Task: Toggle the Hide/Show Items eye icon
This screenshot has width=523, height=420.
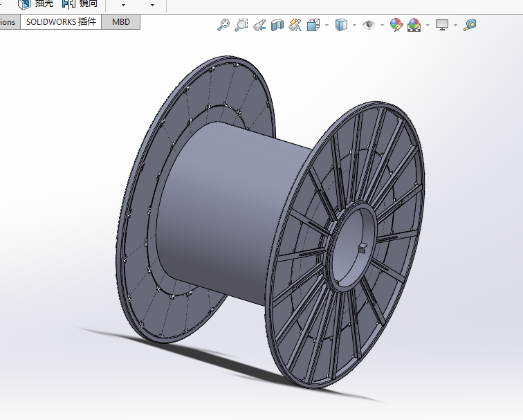Action: click(369, 26)
